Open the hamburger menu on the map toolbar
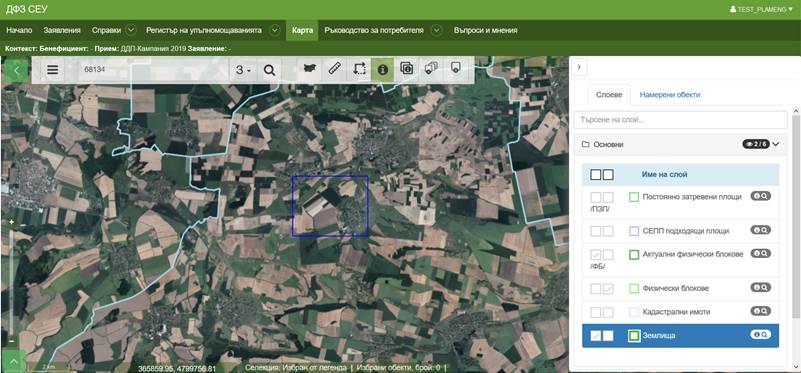The width and height of the screenshot is (801, 373). [52, 70]
